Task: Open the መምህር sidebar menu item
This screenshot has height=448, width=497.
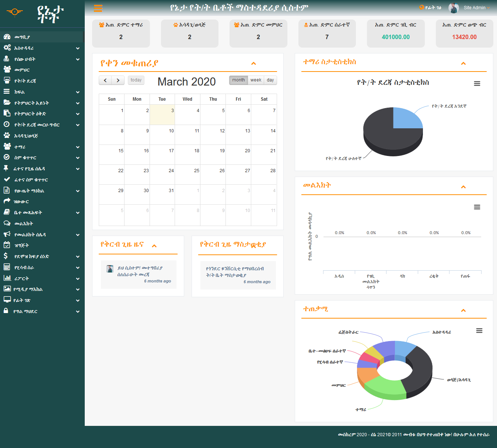Action: [x=22, y=70]
